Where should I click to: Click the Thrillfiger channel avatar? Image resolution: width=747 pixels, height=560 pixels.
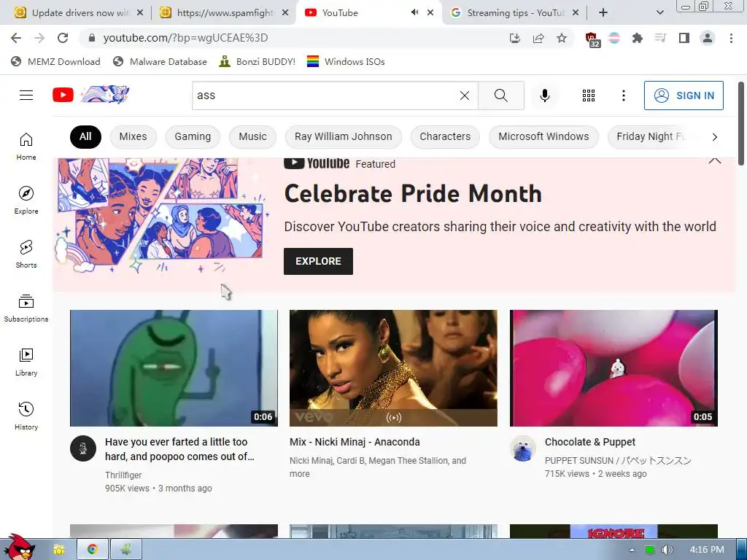[x=83, y=448]
